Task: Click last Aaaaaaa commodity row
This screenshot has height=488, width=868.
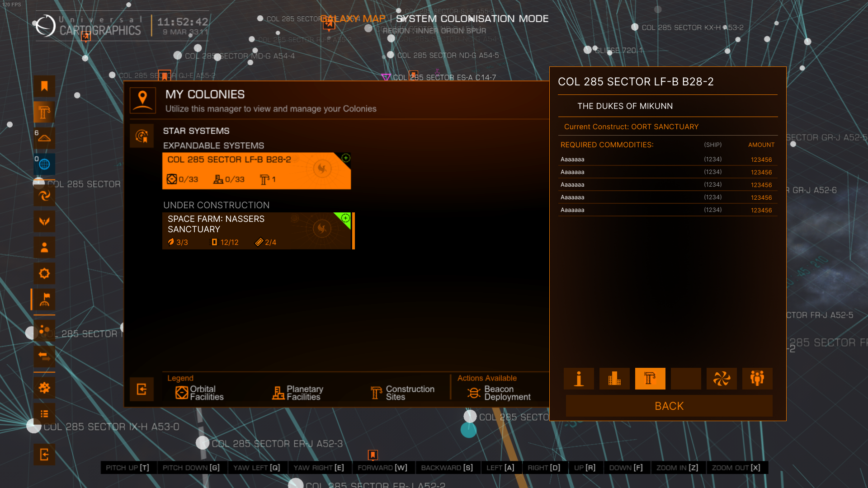Action: (668, 210)
